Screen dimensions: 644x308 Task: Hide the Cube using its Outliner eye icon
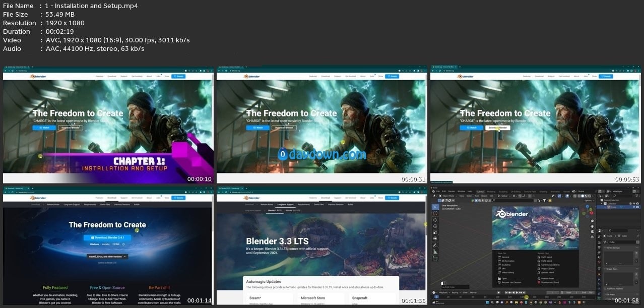(634, 207)
